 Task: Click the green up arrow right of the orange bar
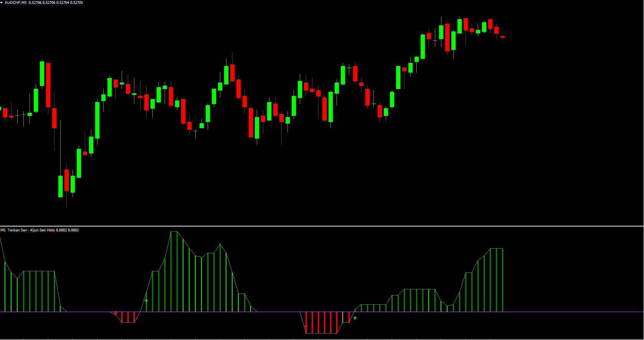355,318
